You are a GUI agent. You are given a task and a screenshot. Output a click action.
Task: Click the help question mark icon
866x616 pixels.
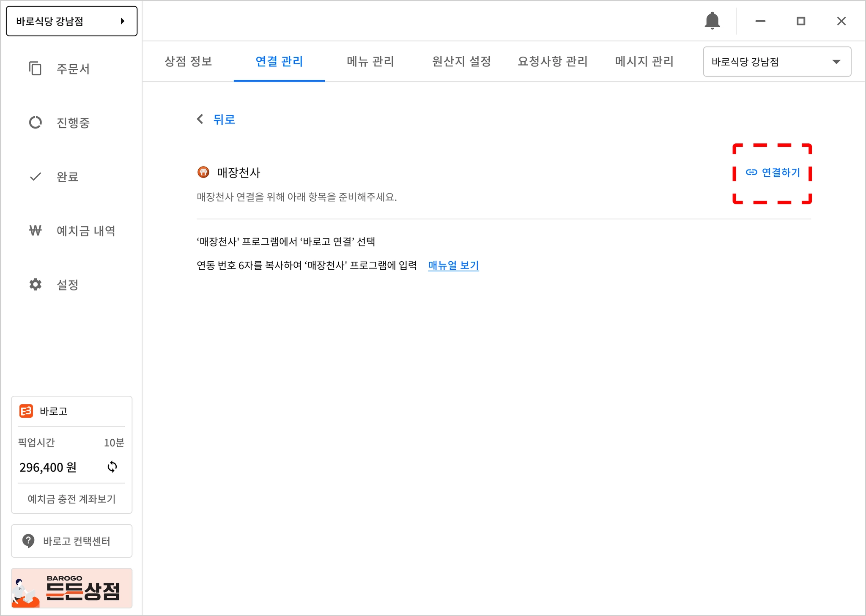click(x=28, y=541)
